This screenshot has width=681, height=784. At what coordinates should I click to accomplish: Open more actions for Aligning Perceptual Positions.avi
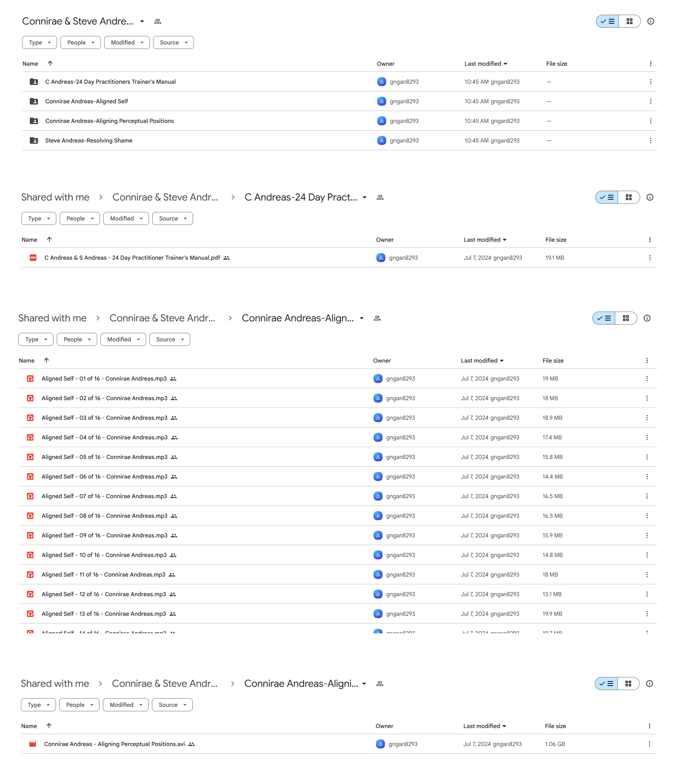click(650, 744)
